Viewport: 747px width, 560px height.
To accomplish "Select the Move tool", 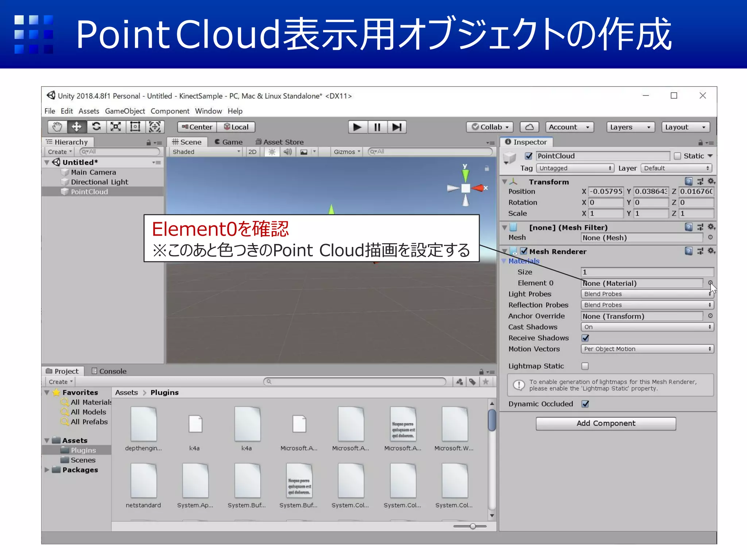I will [x=77, y=127].
